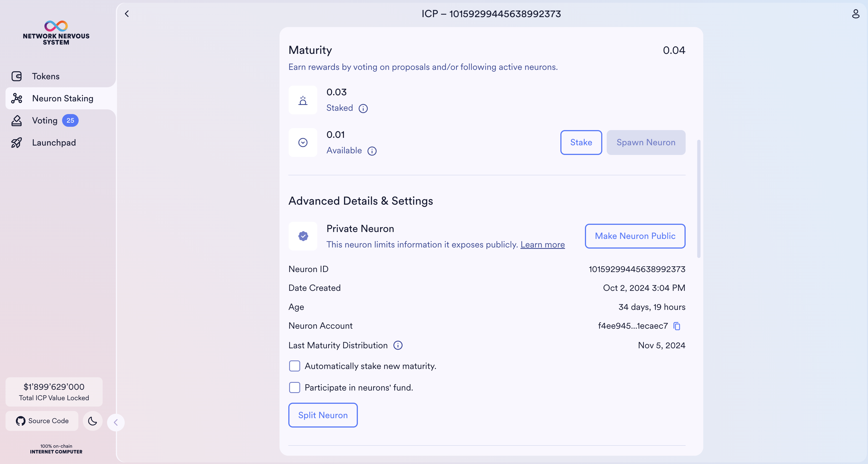Open the Neuron Staking section
The width and height of the screenshot is (868, 464).
[63, 98]
